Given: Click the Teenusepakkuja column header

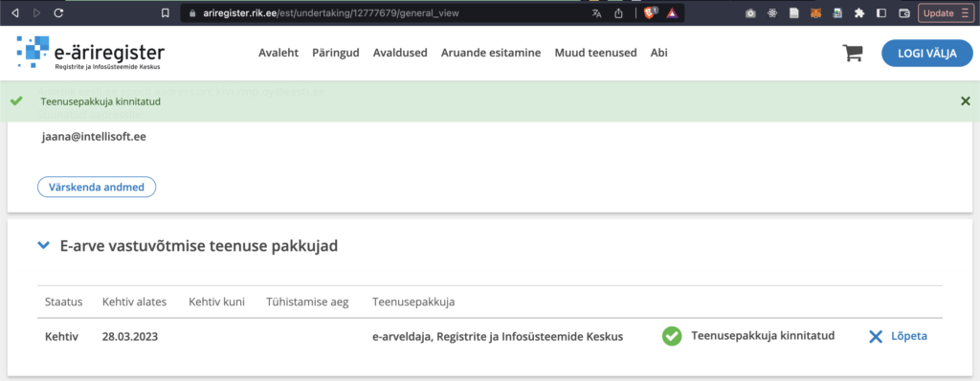Looking at the screenshot, I should [x=413, y=303].
